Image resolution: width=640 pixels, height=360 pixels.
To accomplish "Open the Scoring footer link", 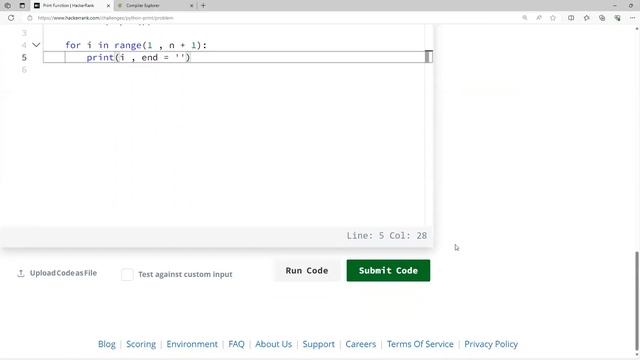I will [x=141, y=344].
